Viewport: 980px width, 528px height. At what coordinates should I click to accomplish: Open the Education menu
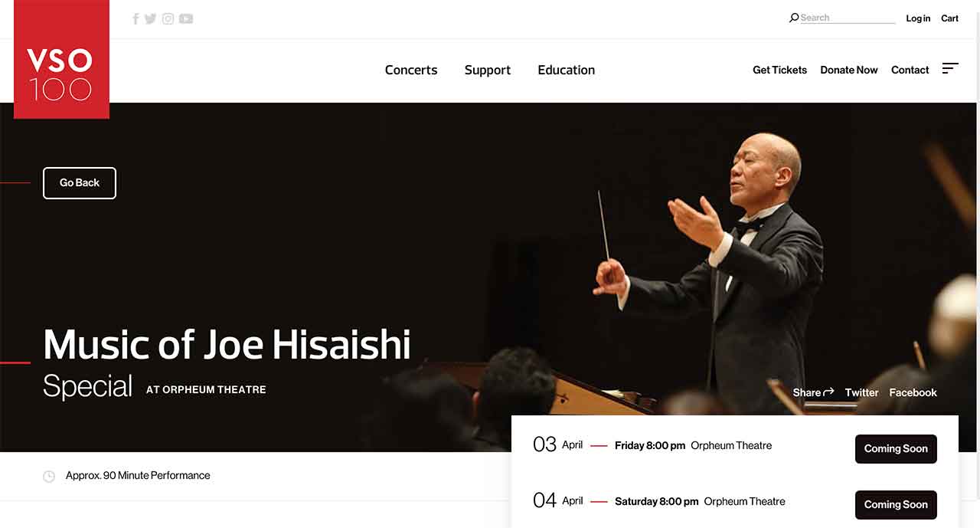(567, 70)
